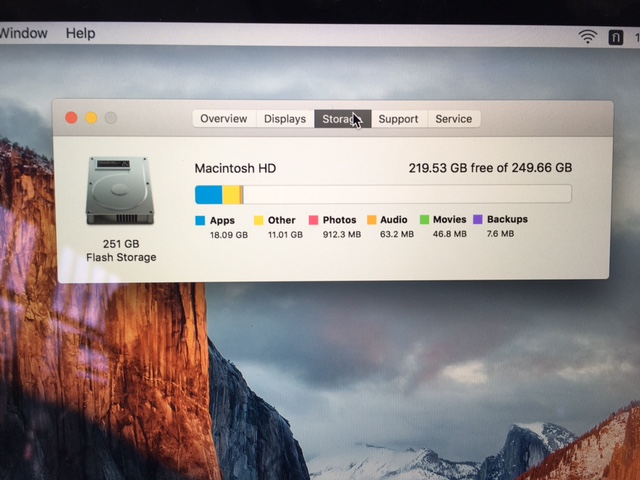Close the About This Mac window
The width and height of the screenshot is (640, 480).
tap(72, 118)
